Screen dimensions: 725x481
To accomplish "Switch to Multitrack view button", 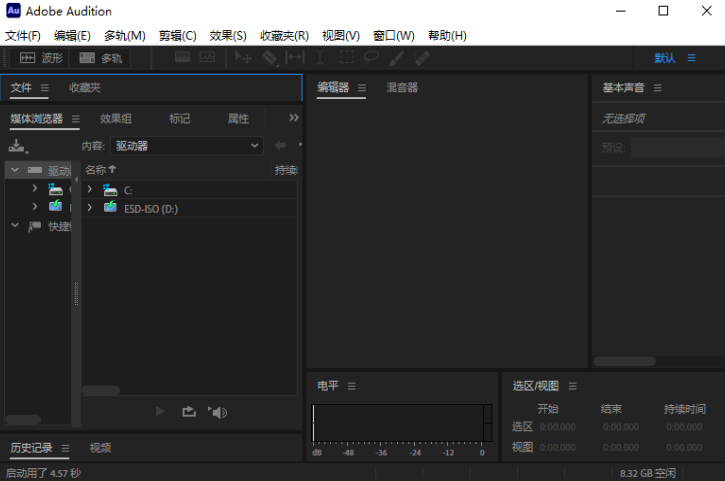I will pos(101,59).
